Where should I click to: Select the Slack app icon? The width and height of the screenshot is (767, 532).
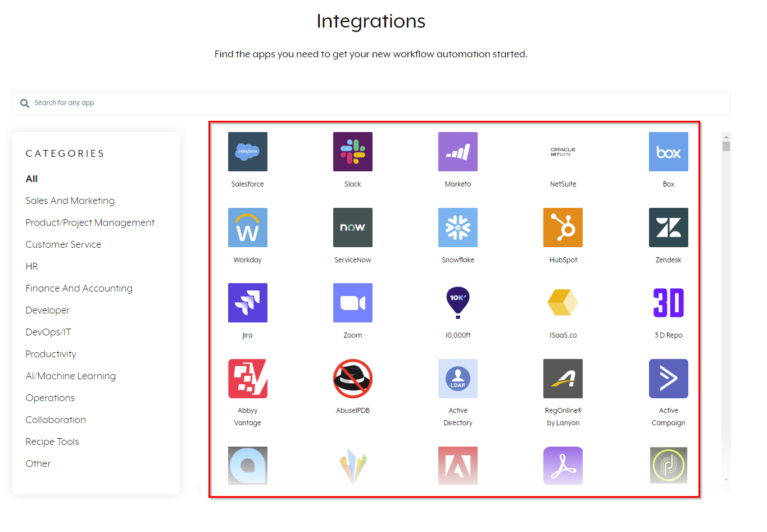click(352, 152)
